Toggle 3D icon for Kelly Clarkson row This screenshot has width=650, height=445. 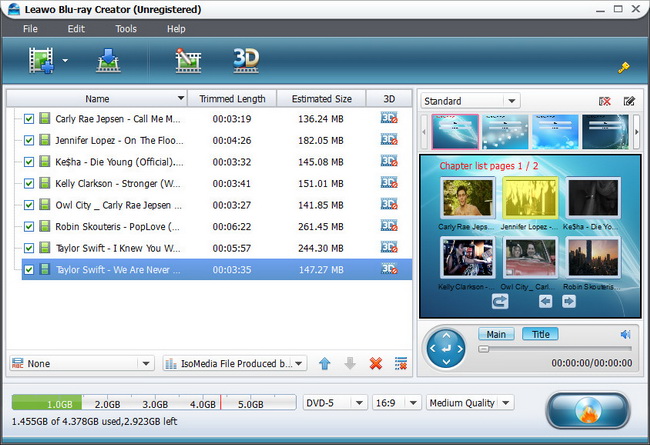(x=389, y=183)
